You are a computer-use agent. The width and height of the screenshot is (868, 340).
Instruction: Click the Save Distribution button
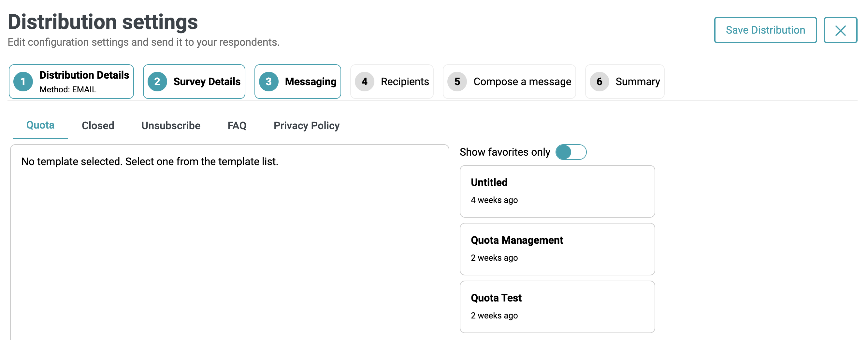765,30
